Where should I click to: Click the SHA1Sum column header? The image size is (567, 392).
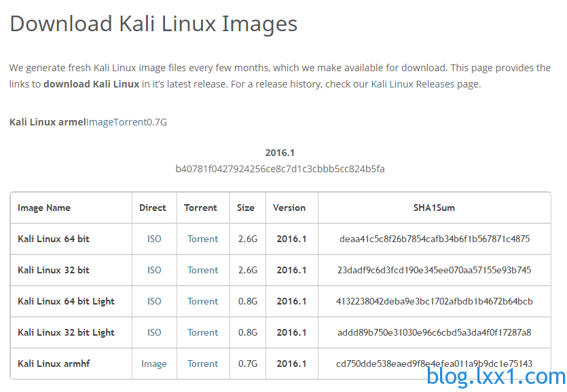pyautogui.click(x=435, y=208)
